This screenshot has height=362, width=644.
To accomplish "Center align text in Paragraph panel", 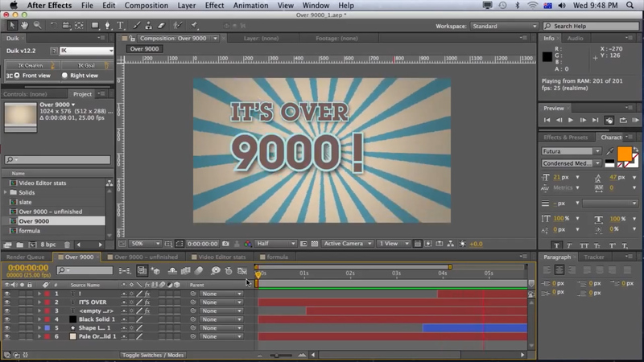I will pyautogui.click(x=559, y=269).
